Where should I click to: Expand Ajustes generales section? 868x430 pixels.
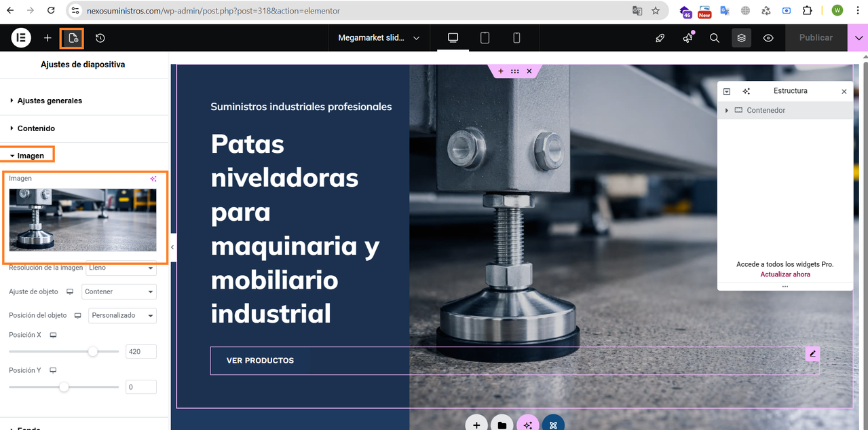click(x=84, y=101)
